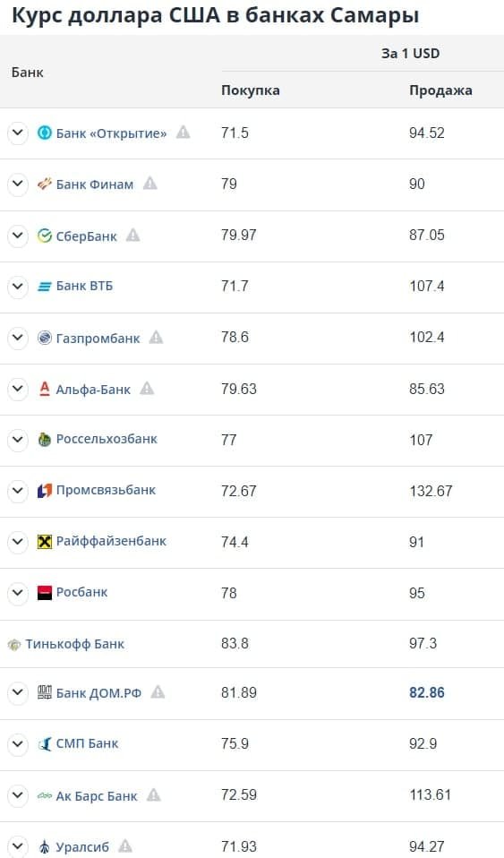Expand the Банк ВТБ row details
This screenshot has width=504, height=858.
[18, 287]
